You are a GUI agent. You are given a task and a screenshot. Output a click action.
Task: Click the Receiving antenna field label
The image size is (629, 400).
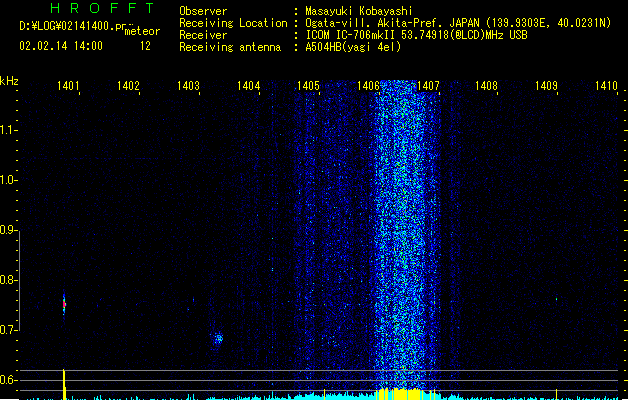230,47
